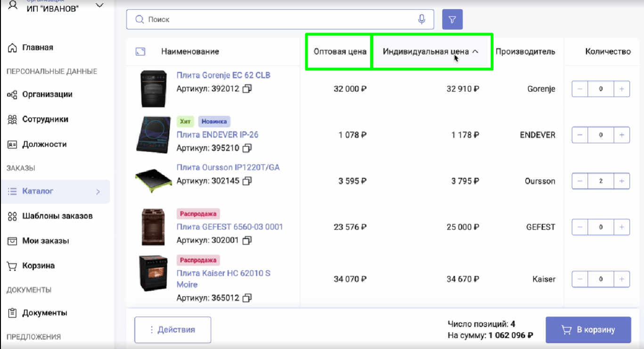644x349 pixels.
Task: Click the GEFEST stove product thumbnail
Action: [154, 227]
